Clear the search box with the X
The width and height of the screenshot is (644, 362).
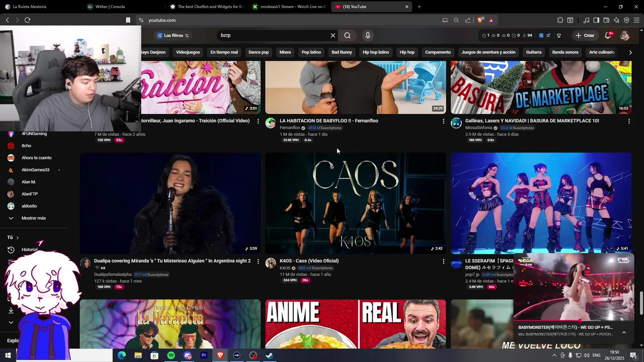[333, 35]
